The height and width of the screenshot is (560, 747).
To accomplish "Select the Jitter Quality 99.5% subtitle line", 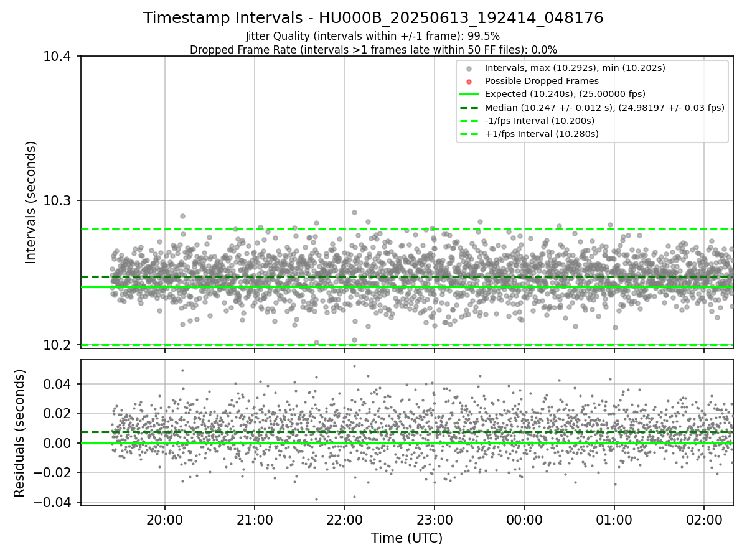I will click(x=373, y=36).
